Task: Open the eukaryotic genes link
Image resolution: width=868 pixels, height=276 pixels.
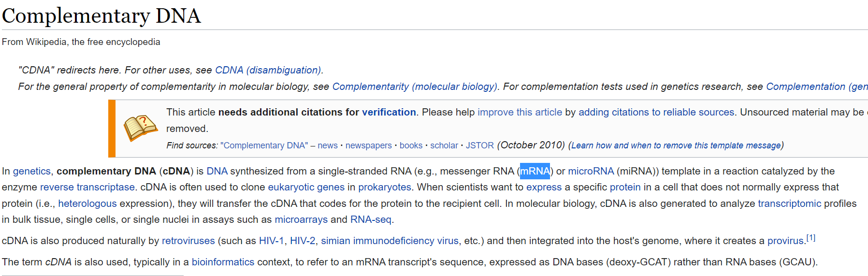Action: click(x=306, y=187)
